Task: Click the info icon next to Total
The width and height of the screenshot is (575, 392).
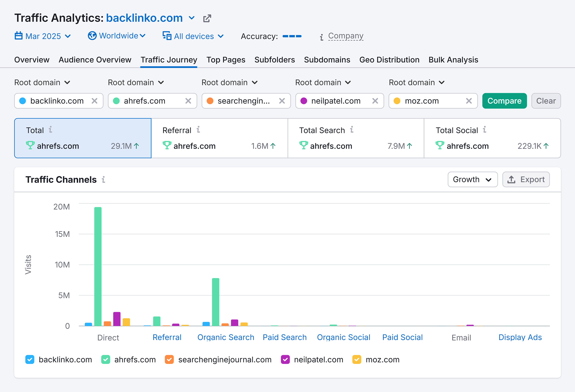Action: 50,130
